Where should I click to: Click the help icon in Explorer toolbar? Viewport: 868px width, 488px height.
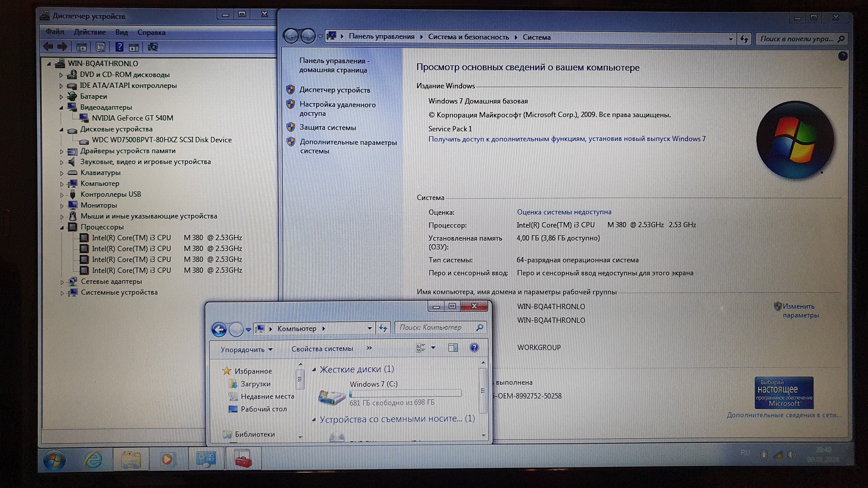pos(474,348)
